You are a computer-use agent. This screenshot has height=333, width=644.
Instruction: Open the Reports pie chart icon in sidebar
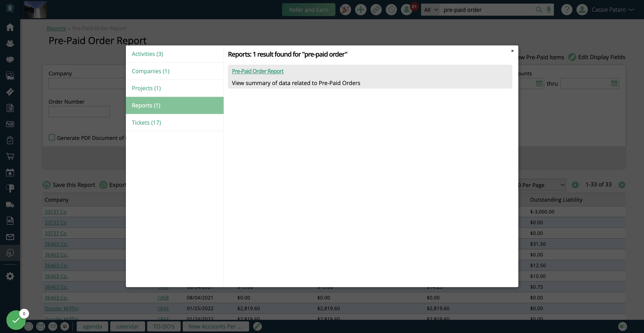point(10,253)
